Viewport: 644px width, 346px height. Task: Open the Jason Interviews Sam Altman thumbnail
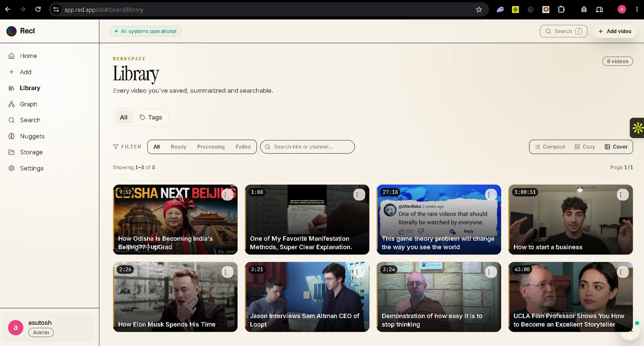[307, 297]
